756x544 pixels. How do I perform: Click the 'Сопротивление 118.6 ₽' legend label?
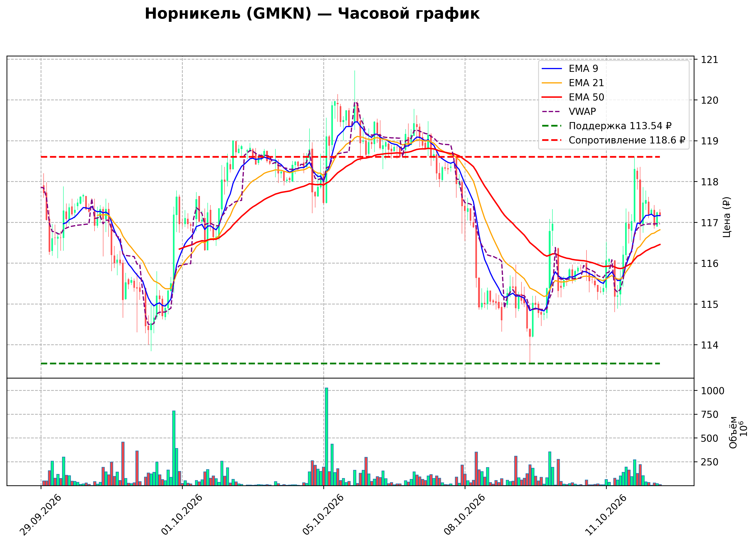tap(627, 140)
